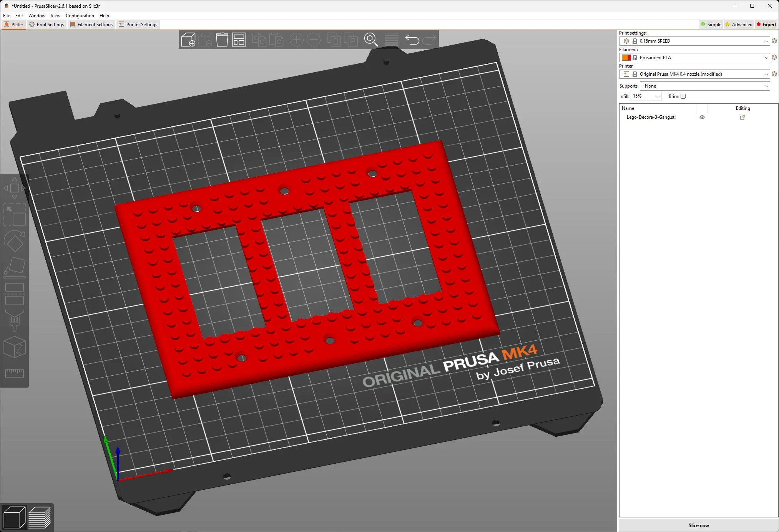The image size is (779, 532).
Task: Click the Search magnifier icon
Action: pos(371,40)
